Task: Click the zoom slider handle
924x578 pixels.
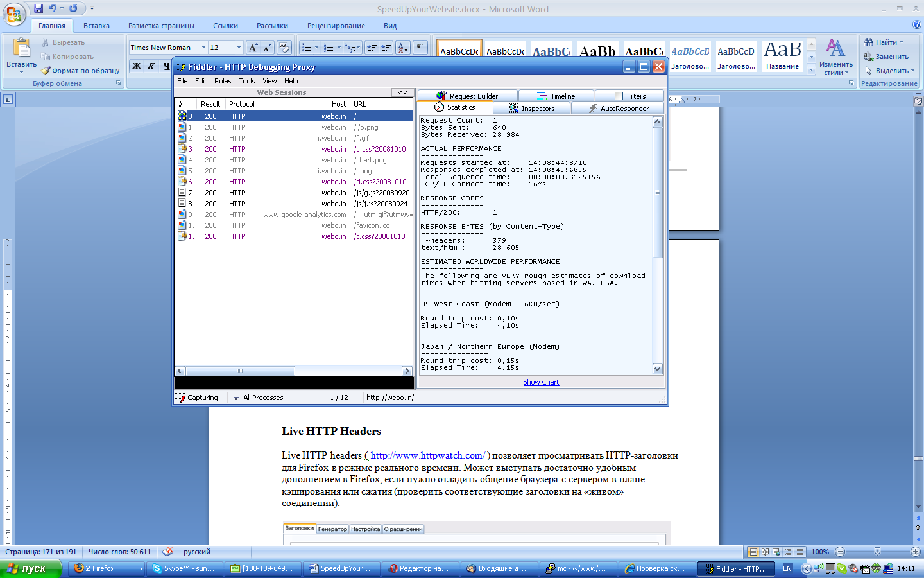Action: point(877,552)
